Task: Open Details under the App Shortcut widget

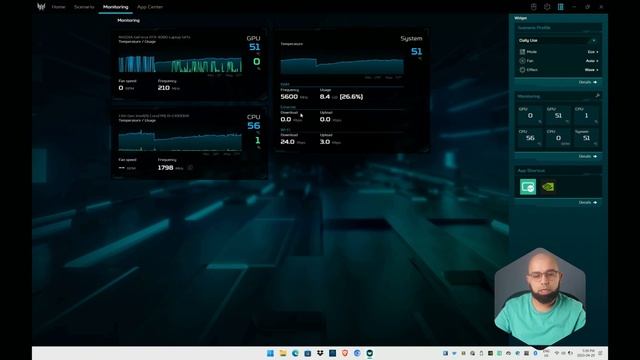Action: (588, 202)
